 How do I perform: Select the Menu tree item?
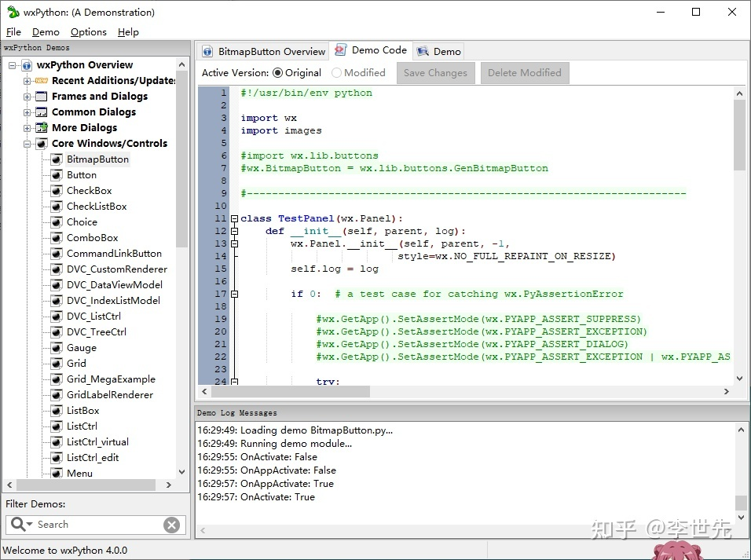click(79, 474)
